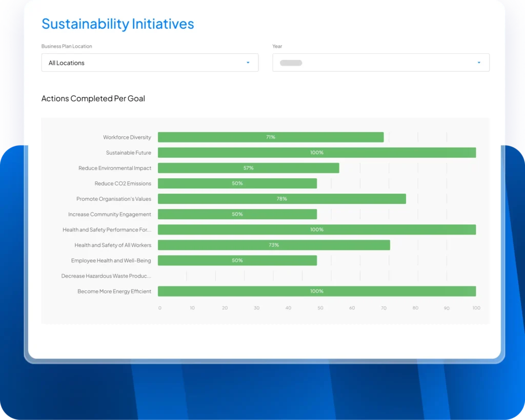Click the Reduce CO2 Emissions 50% bar
The height and width of the screenshot is (420, 525).
237,183
